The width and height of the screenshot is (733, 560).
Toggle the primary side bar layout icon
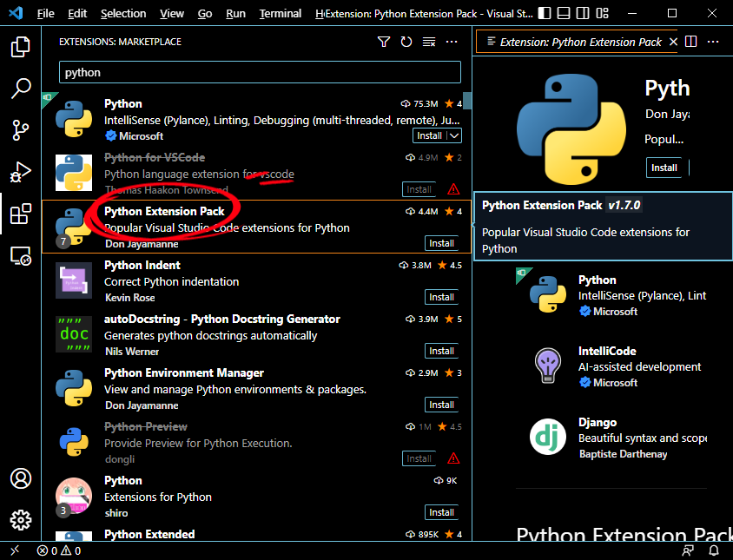tap(545, 13)
